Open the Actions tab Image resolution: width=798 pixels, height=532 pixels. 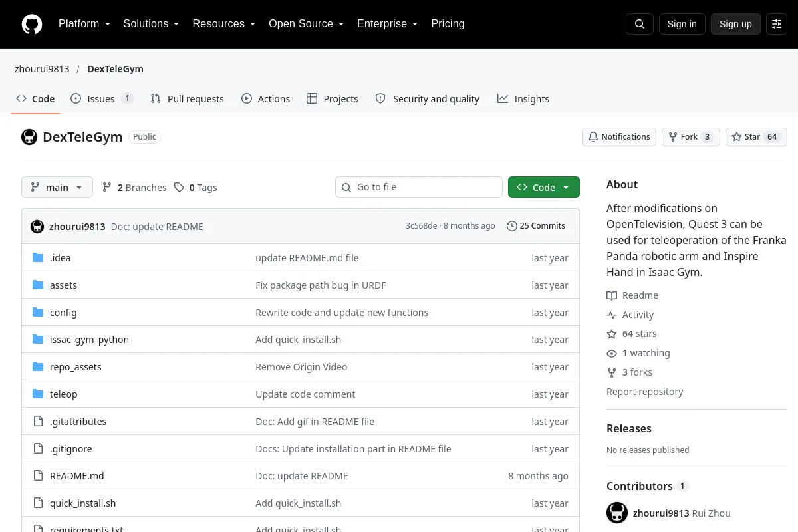point(265,99)
